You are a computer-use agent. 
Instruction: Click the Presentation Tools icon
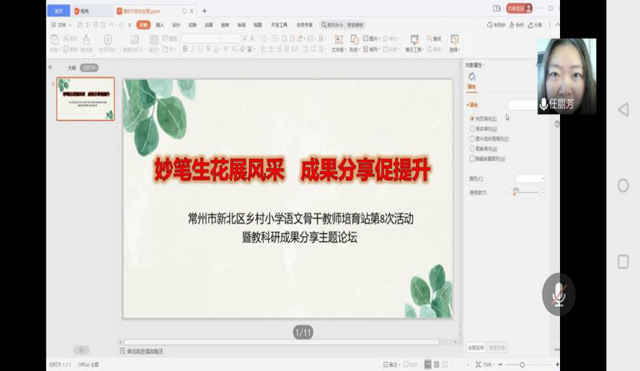tap(414, 40)
